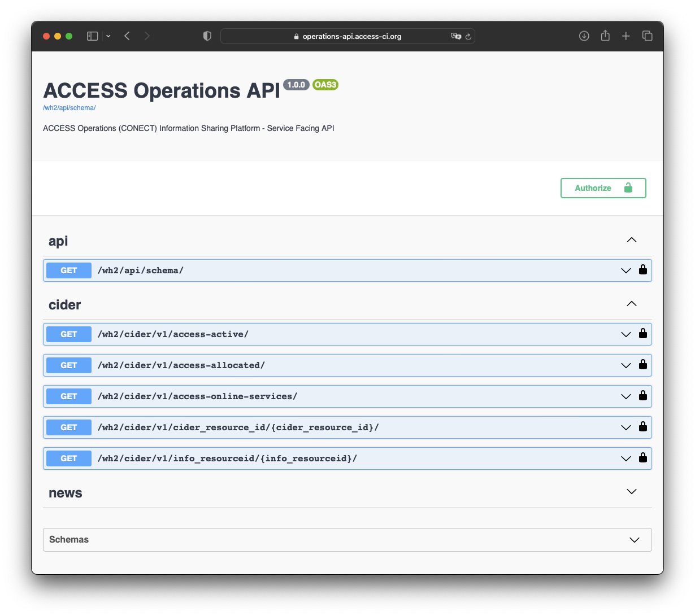
Task: Go back to the previous page
Action: click(x=127, y=36)
